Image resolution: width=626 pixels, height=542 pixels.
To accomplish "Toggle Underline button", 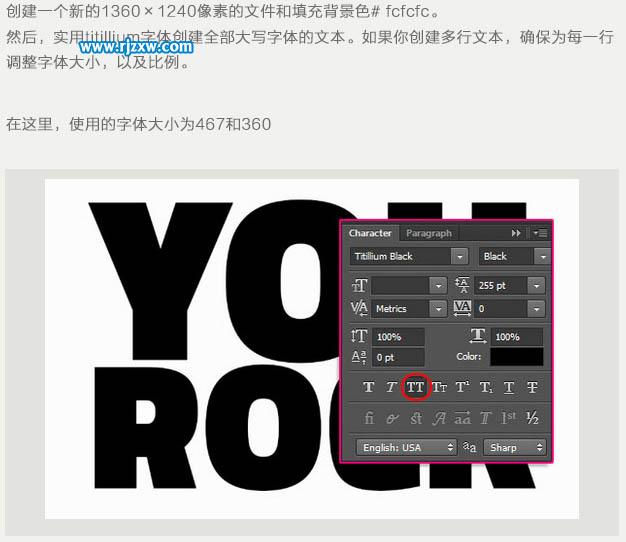I will pyautogui.click(x=509, y=387).
